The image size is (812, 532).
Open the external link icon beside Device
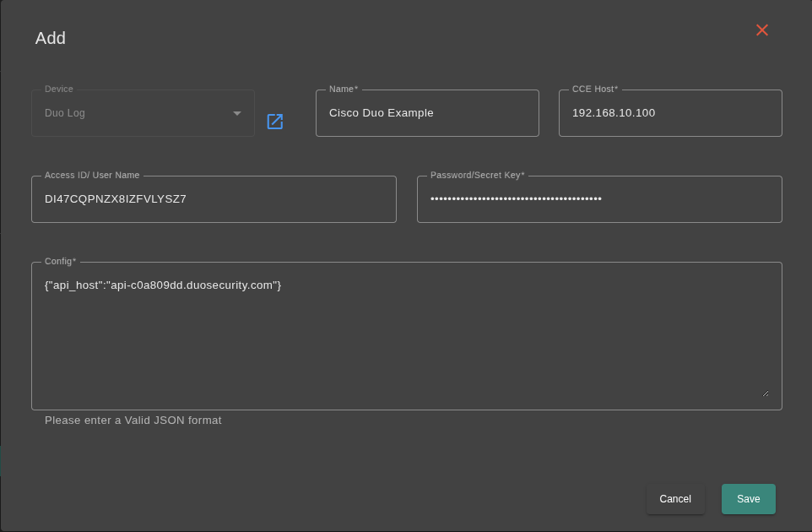pos(275,122)
